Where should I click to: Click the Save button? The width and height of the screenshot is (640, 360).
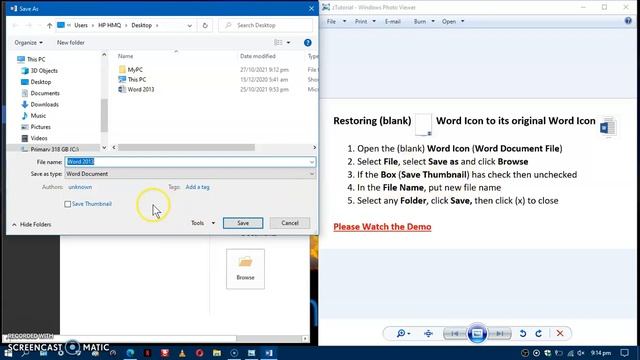243,223
